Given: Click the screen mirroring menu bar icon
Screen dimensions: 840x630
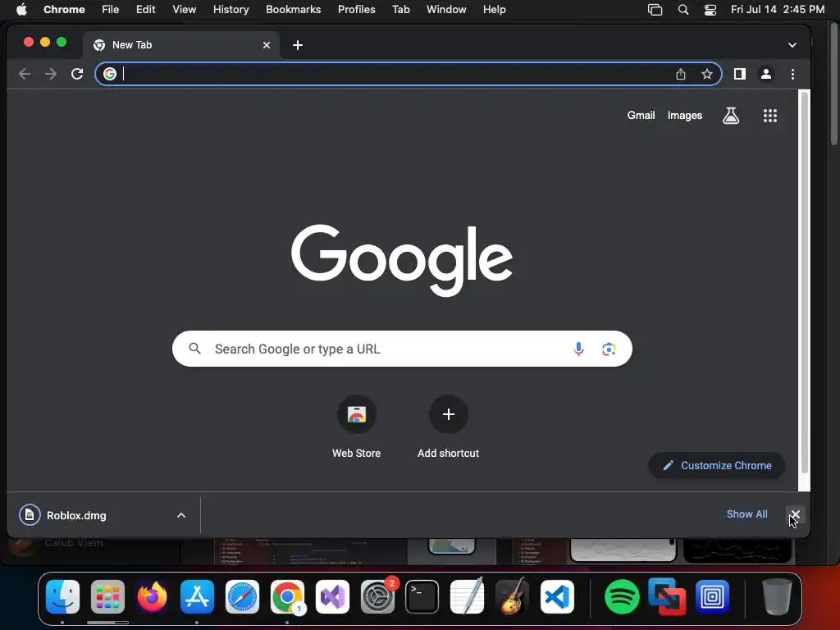Looking at the screenshot, I should [655, 10].
